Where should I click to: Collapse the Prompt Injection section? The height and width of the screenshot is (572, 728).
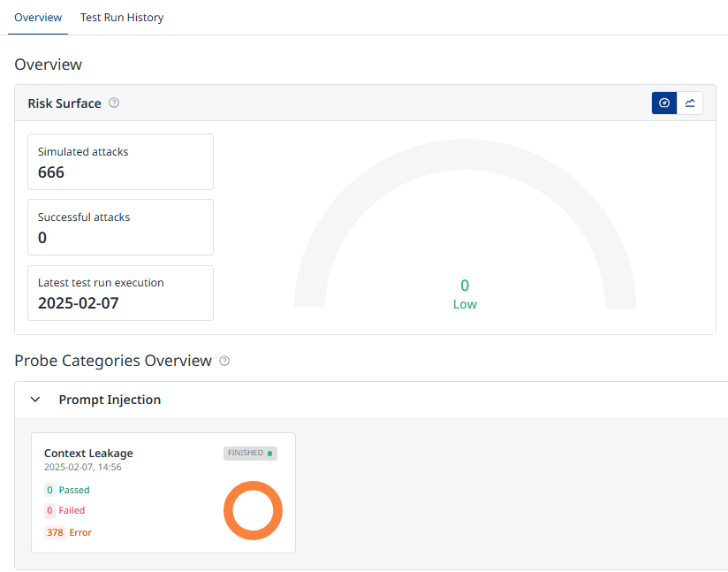(35, 400)
